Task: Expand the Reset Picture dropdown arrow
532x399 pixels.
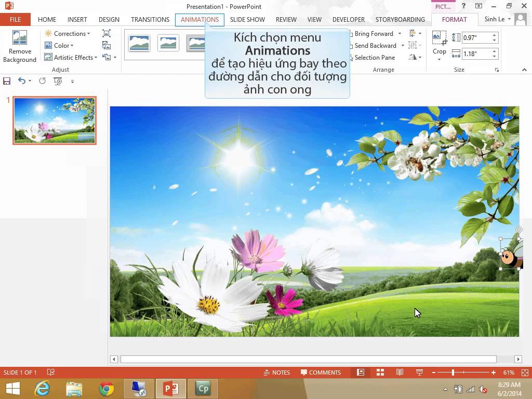Action: 115,57
